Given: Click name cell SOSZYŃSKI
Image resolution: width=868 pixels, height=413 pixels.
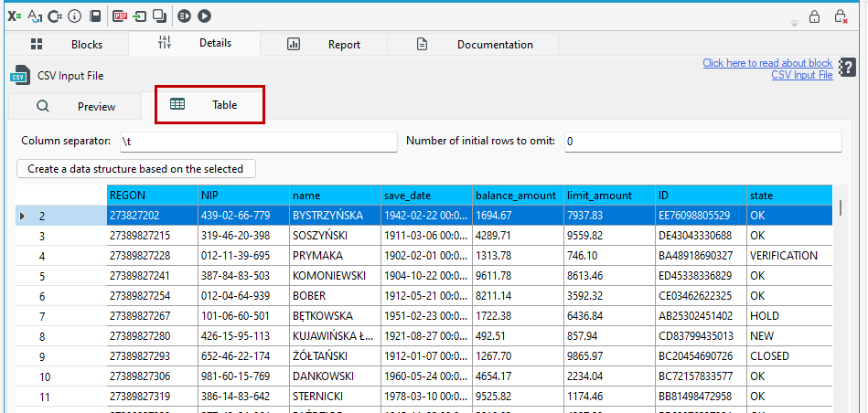Looking at the screenshot, I should tap(336, 236).
